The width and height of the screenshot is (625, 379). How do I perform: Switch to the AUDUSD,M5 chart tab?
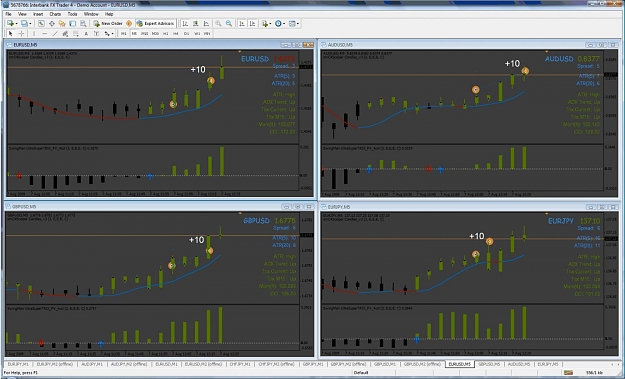click(519, 364)
